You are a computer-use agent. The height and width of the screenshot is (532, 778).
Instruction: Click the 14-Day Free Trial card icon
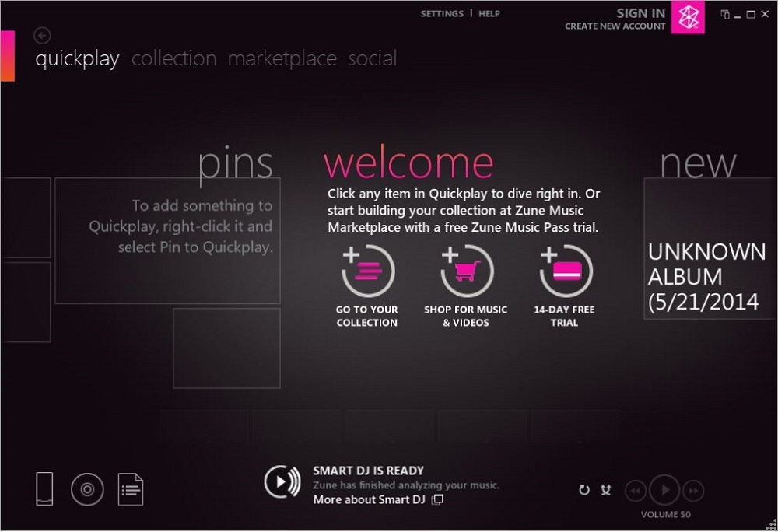point(566,271)
